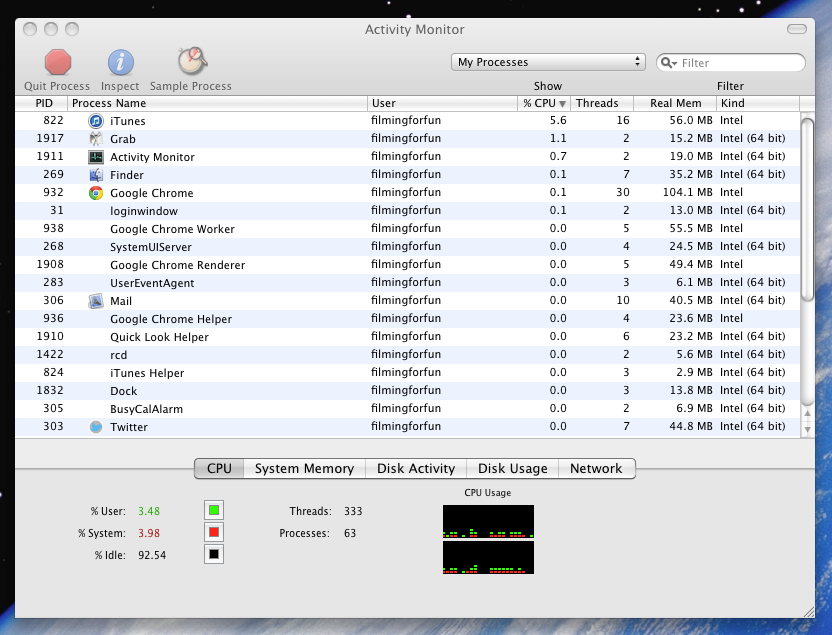Click the Grab process icon
Viewport: 832px width, 635px height.
tap(96, 139)
